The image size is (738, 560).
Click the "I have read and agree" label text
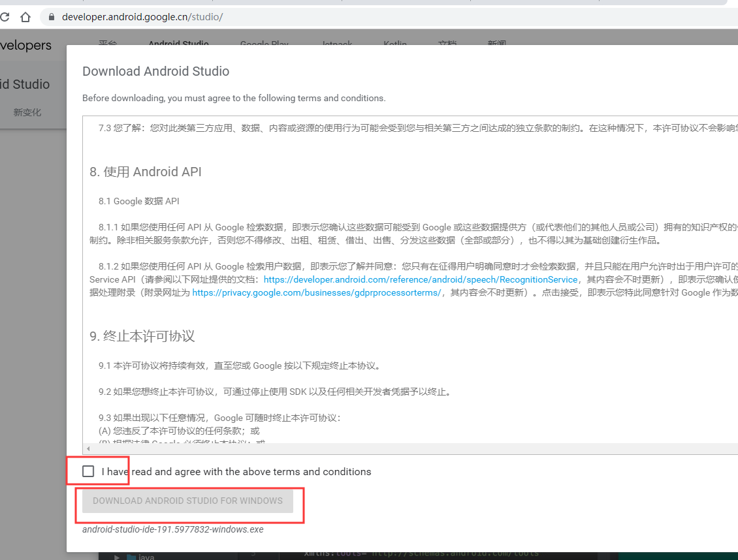click(x=236, y=472)
